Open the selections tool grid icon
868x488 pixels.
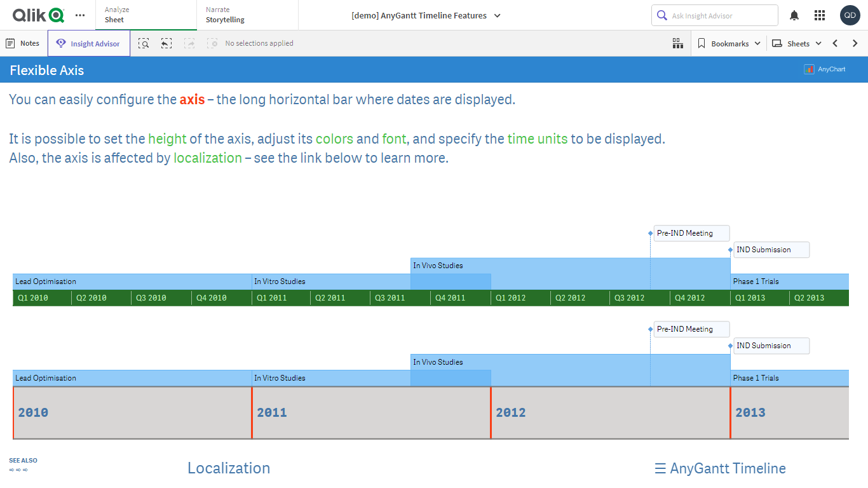click(678, 43)
